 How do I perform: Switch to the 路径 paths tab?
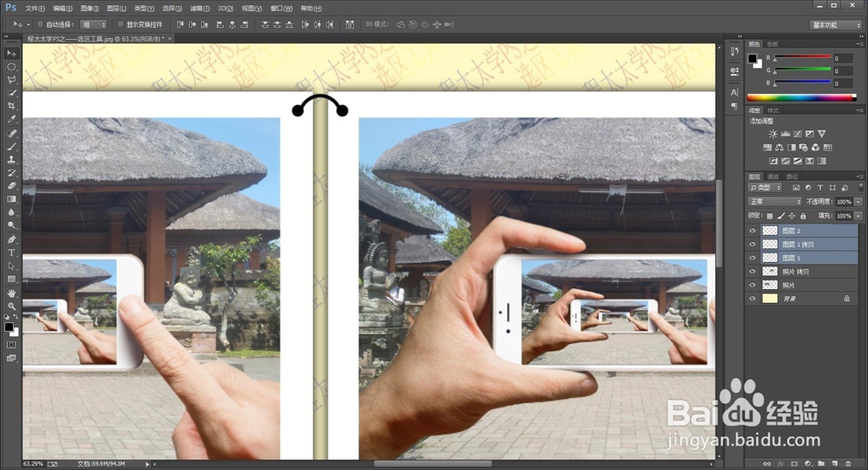click(x=792, y=176)
